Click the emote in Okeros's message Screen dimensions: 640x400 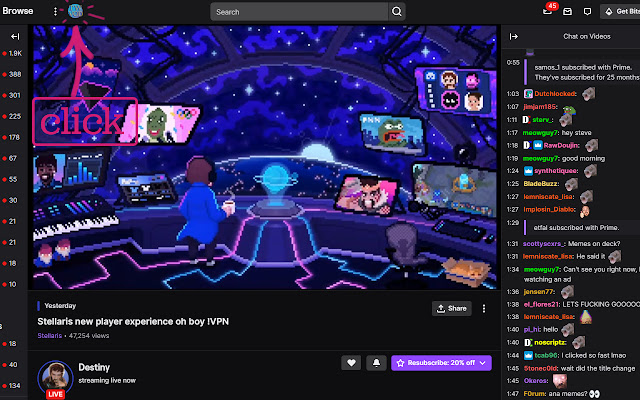pyautogui.click(x=560, y=381)
